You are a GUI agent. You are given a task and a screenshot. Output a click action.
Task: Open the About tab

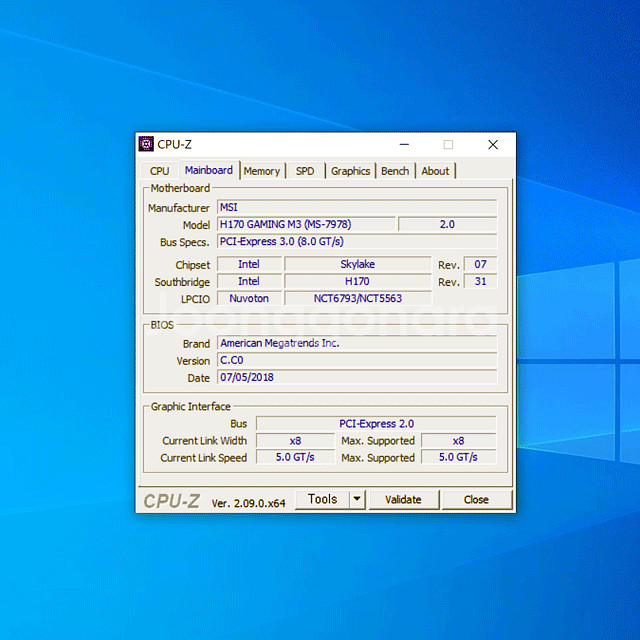pos(435,171)
